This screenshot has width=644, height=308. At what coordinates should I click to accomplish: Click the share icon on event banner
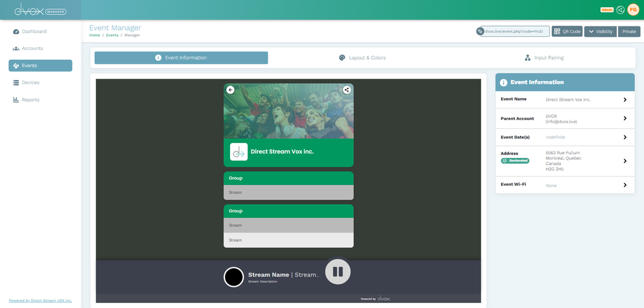[347, 90]
